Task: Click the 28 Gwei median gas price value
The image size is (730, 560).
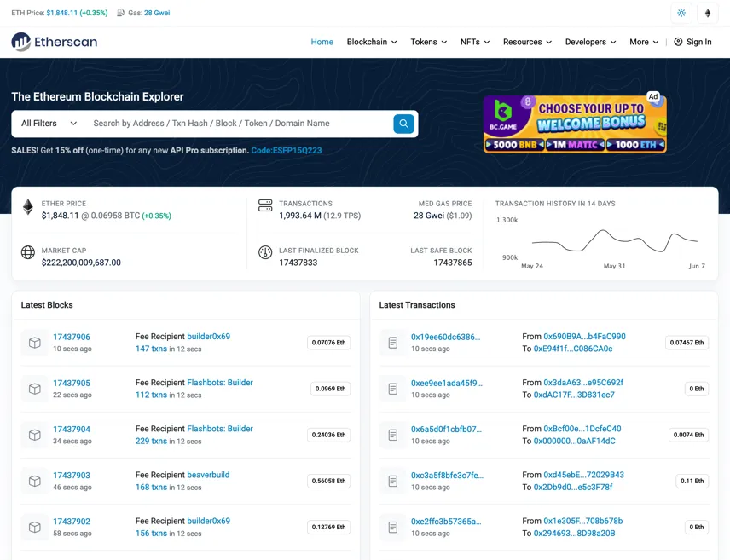Action: tap(429, 216)
